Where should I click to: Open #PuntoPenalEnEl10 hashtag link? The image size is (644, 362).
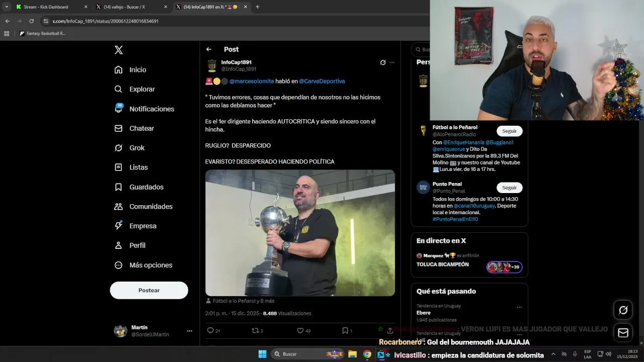pos(455,219)
